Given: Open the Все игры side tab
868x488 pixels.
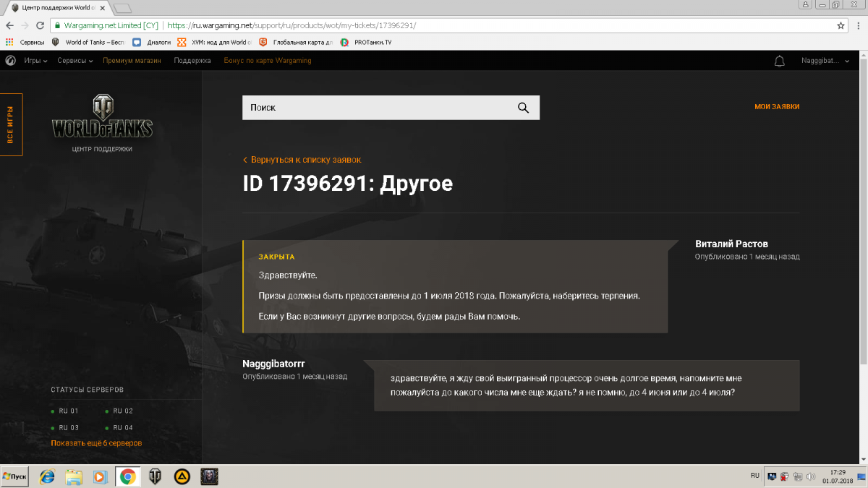Looking at the screenshot, I should click(11, 124).
